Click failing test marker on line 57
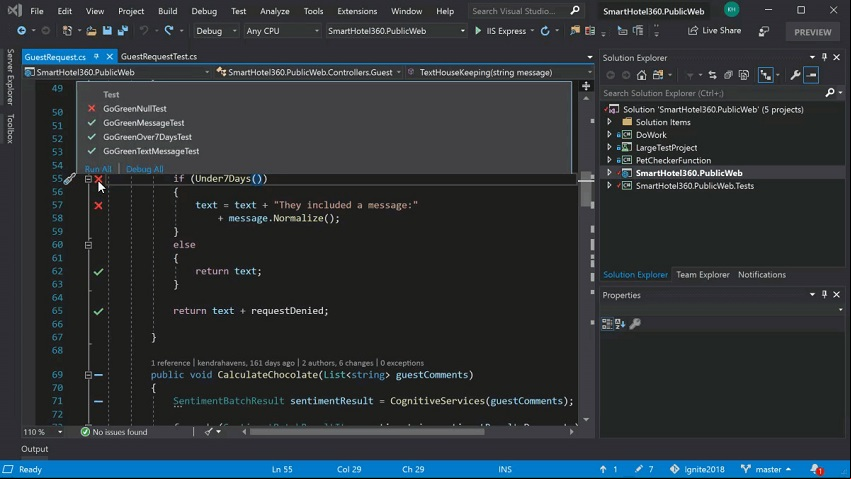This screenshot has width=851, height=479. pos(98,205)
